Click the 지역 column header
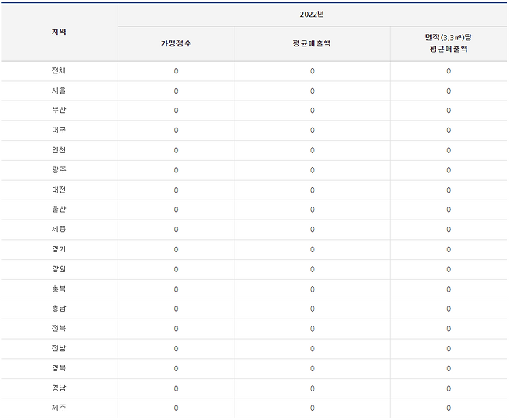Image resolution: width=509 pixels, height=420 pixels. tap(59, 32)
